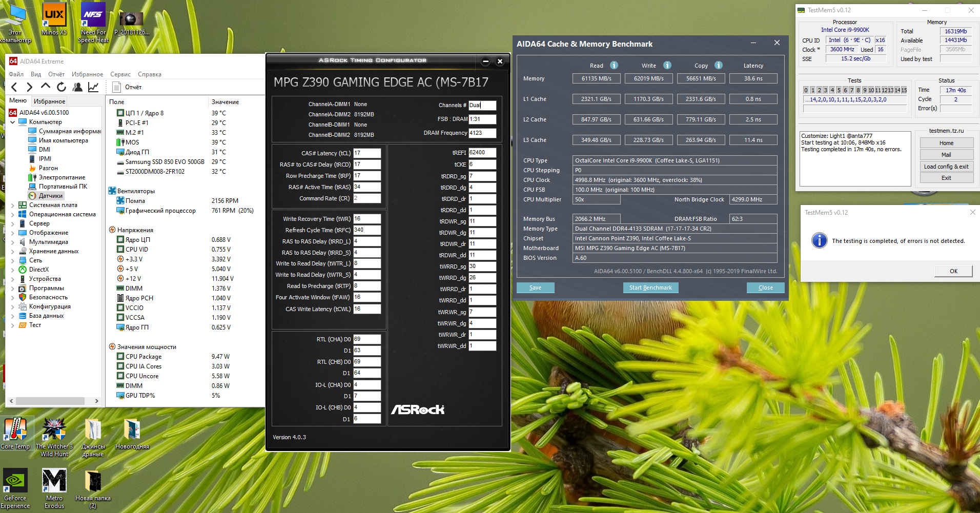This screenshot has width=980, height=513.
Task: Expand the Операционная система tree node
Action: pos(13,214)
